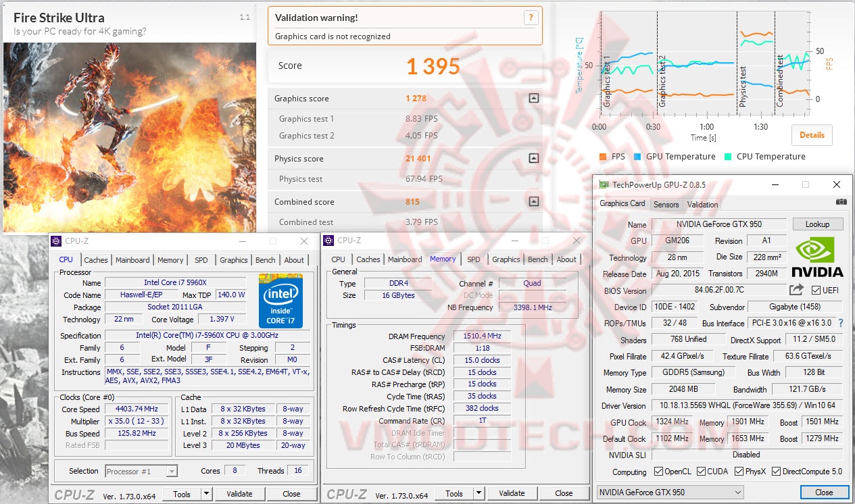
Task: Open Tools dropdown arrow in left CPU-Z
Action: coord(207,494)
